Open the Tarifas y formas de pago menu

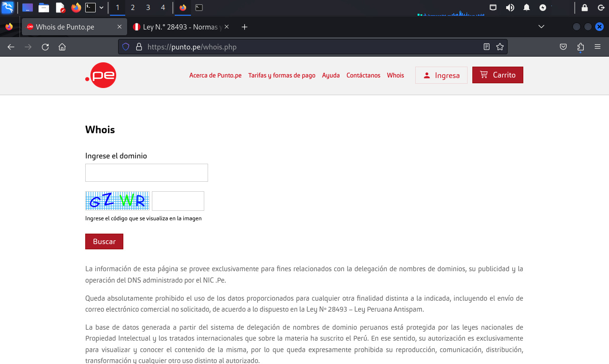(x=281, y=75)
